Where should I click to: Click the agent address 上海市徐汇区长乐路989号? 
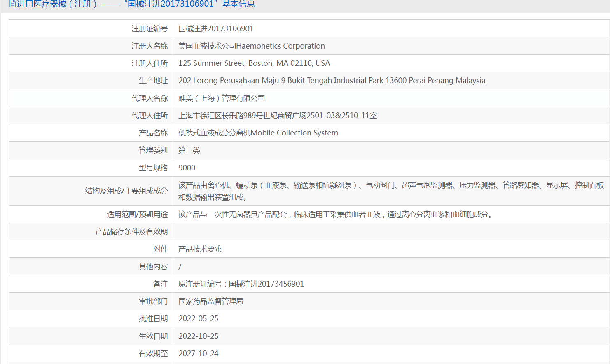point(277,115)
